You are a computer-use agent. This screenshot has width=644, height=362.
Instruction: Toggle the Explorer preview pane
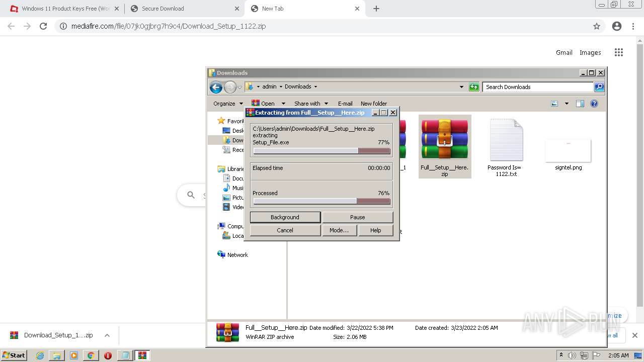(x=580, y=104)
